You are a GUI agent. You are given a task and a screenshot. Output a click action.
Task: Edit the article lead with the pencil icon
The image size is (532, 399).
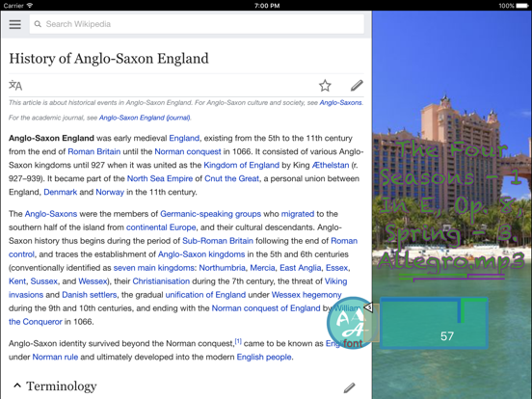[357, 86]
